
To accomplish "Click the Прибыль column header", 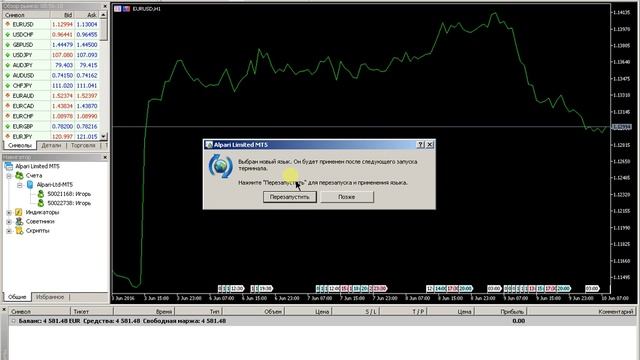I will click(500, 311).
